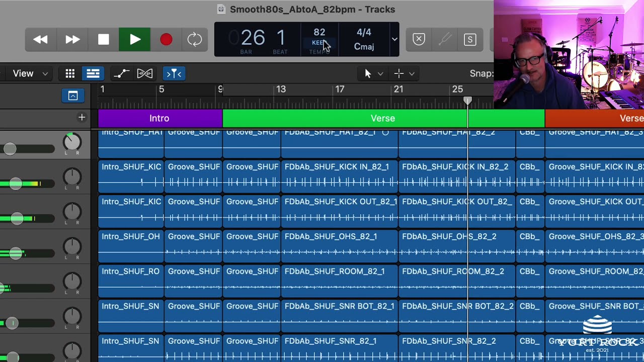Adjust the first track's pan knob

(x=72, y=142)
